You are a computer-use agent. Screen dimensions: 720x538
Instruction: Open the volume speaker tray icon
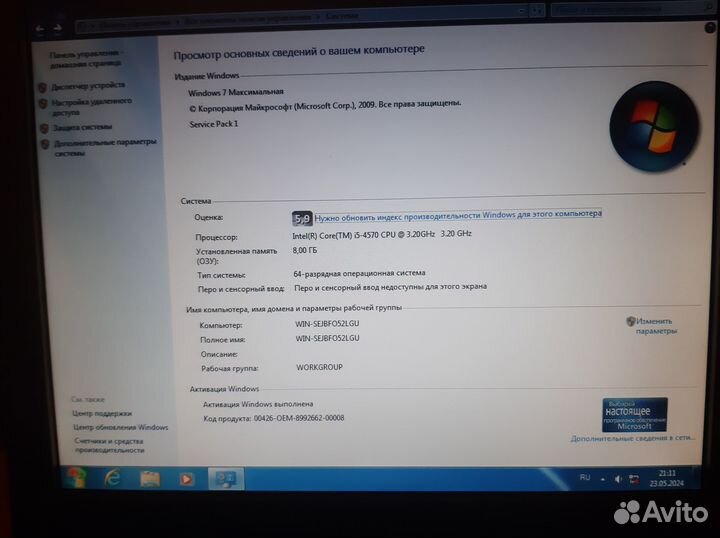tap(618, 479)
